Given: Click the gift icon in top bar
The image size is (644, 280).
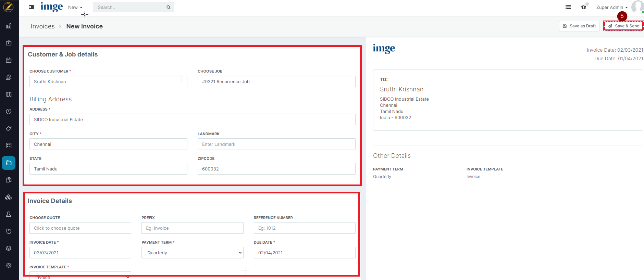Looking at the screenshot, I should click(583, 7).
